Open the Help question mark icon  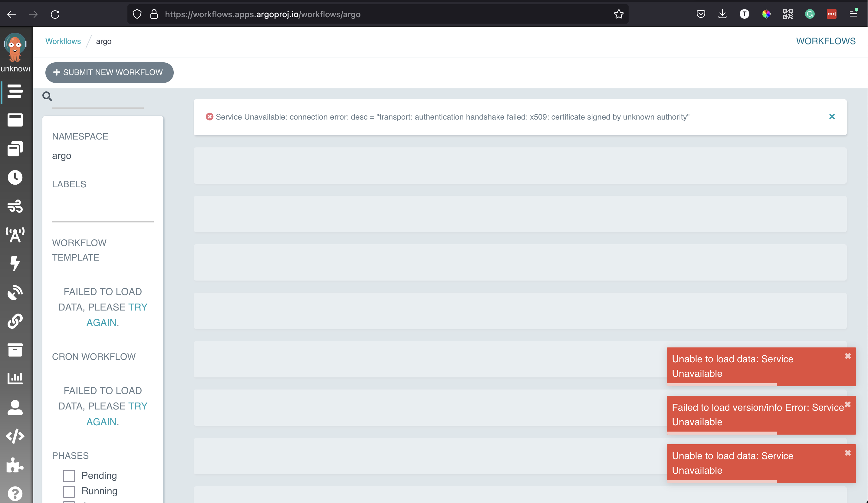(x=15, y=493)
